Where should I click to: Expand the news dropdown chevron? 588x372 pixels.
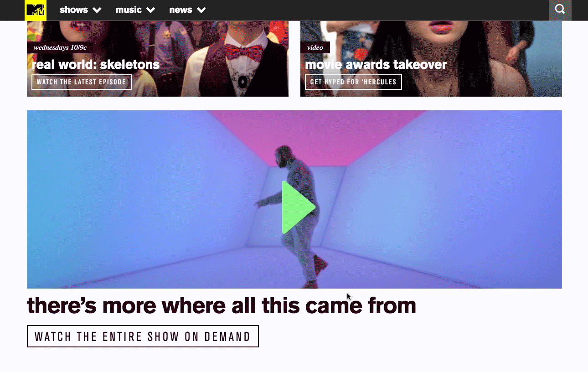(201, 10)
